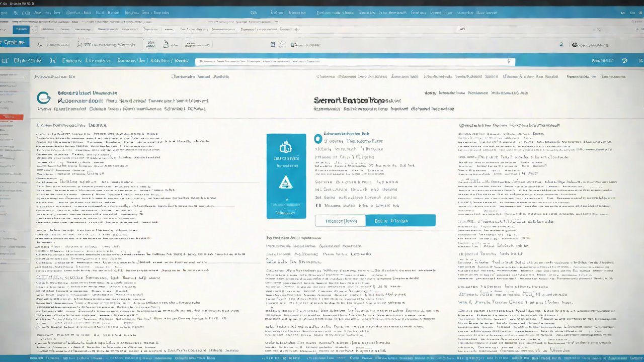Click the magnifier icon inside the search field

pos(509,61)
